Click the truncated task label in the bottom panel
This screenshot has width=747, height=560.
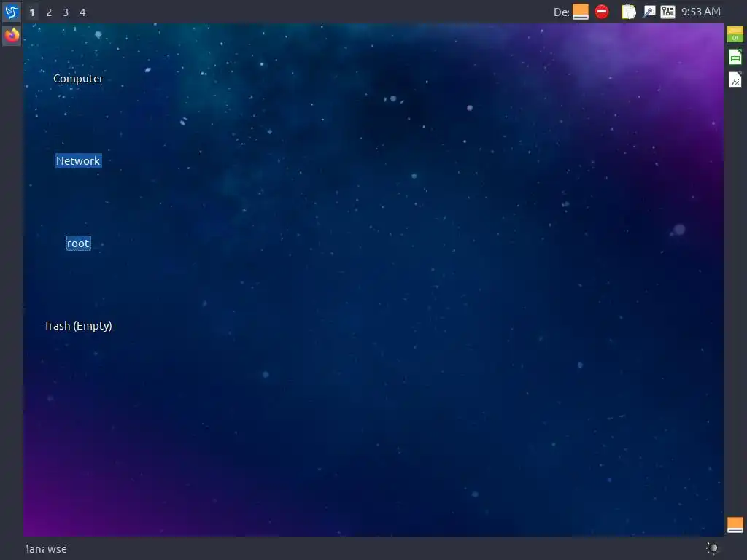(46, 549)
